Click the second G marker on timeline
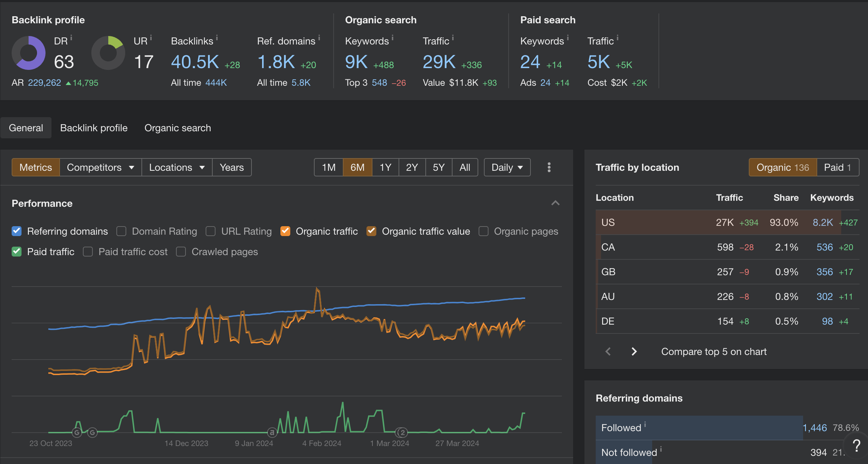Image resolution: width=868 pixels, height=464 pixels. pyautogui.click(x=92, y=432)
